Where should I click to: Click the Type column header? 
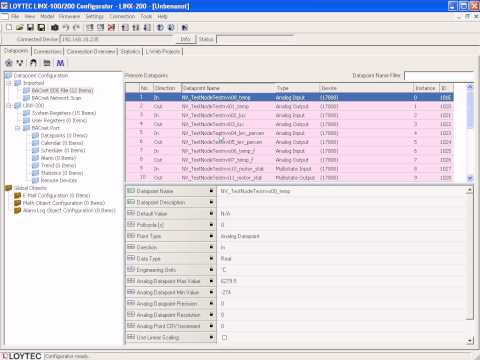[x=296, y=88]
